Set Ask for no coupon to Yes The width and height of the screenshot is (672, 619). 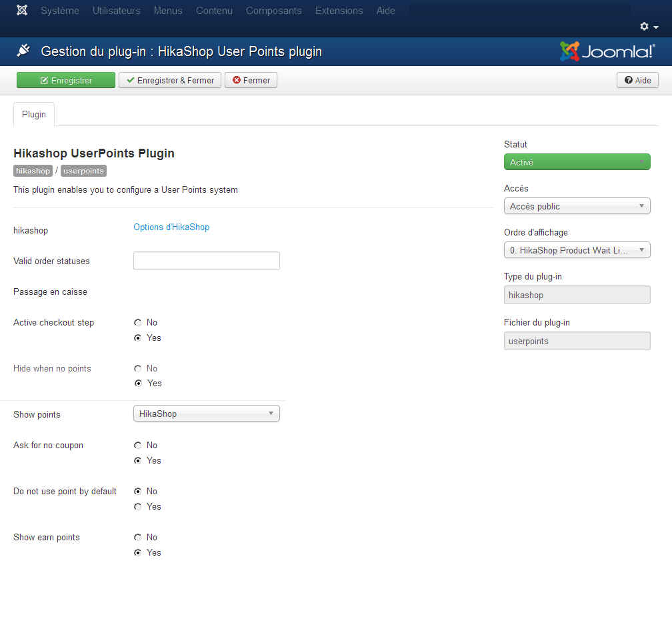tap(137, 460)
